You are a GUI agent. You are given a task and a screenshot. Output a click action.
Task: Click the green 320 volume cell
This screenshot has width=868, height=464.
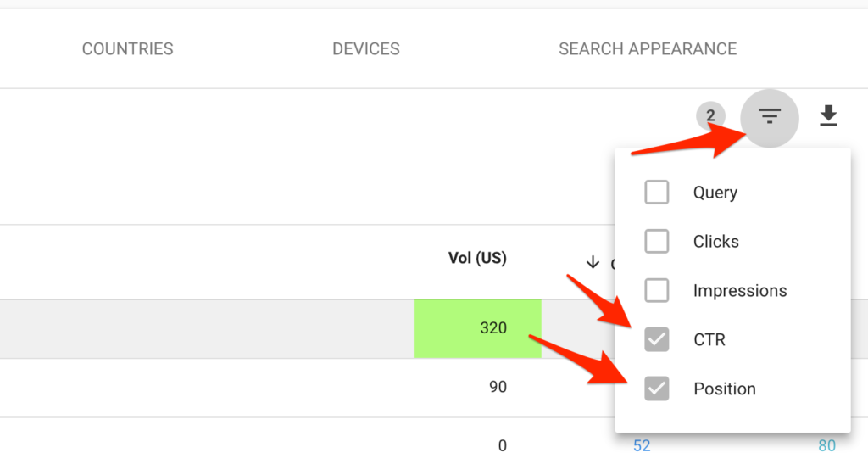(477, 328)
